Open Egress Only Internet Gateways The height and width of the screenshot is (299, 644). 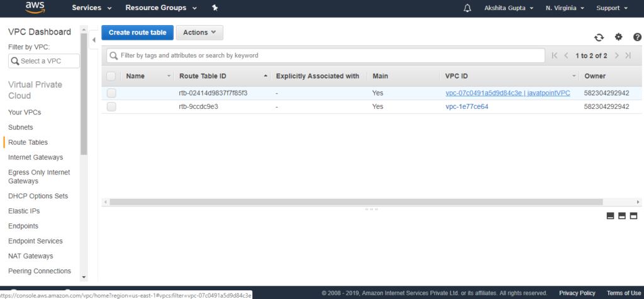pyautogui.click(x=39, y=177)
